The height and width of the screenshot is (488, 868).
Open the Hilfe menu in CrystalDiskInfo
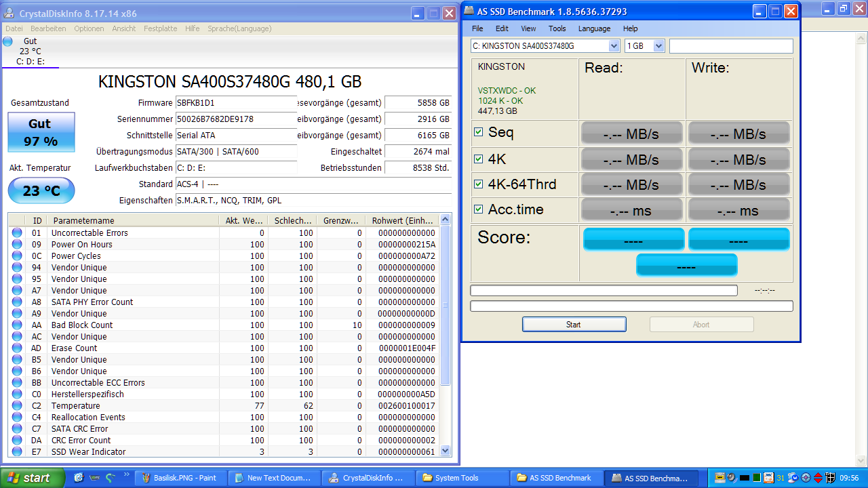pyautogui.click(x=192, y=28)
